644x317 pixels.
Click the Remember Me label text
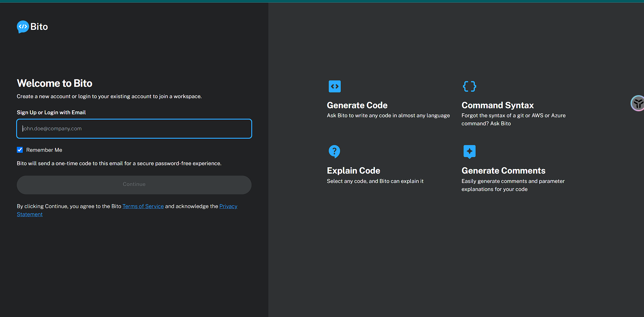pos(44,150)
